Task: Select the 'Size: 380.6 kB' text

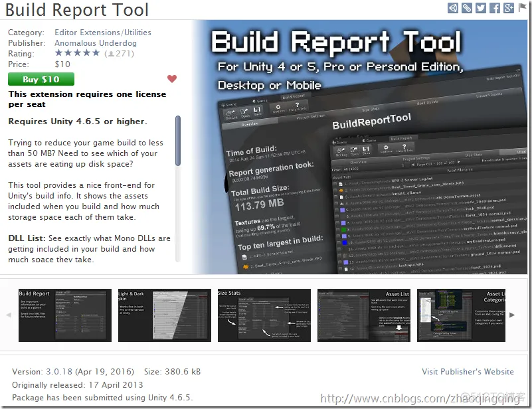Action: click(x=173, y=372)
